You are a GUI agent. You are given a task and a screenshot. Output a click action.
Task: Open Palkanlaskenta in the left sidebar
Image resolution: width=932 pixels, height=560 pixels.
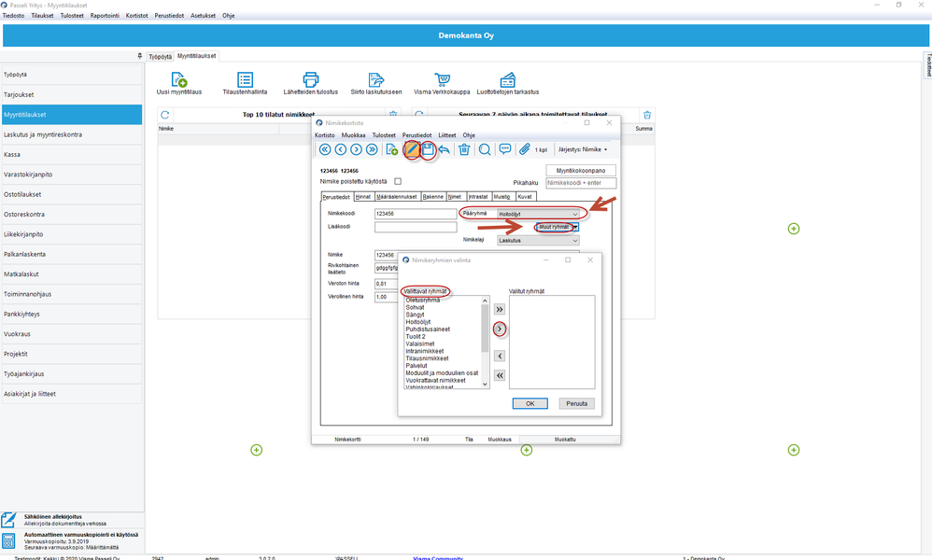72,254
